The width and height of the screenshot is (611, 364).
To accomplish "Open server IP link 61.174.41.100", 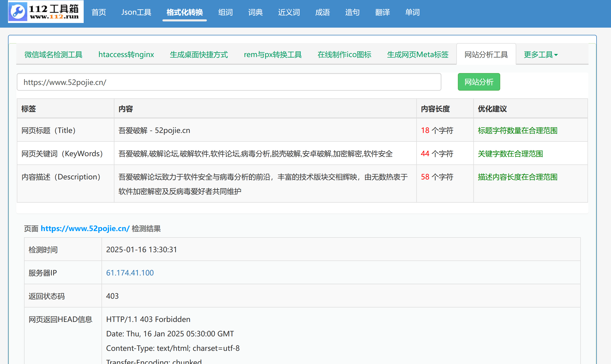I will pyautogui.click(x=130, y=273).
